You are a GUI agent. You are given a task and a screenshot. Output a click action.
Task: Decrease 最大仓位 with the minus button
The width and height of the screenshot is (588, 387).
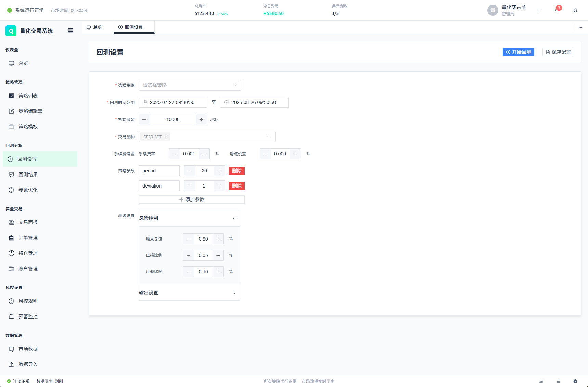[188, 239]
